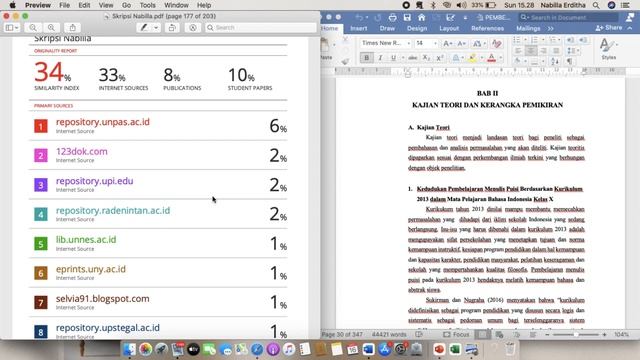640x360 pixels.
Task: Rotate the page in Preview
Action: tap(172, 27)
